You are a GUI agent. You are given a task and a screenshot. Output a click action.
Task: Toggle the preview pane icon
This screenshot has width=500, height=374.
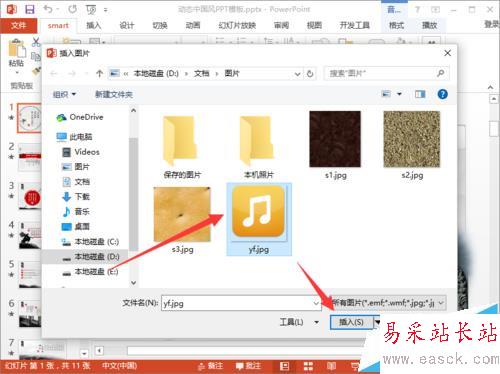pyautogui.click(x=420, y=94)
